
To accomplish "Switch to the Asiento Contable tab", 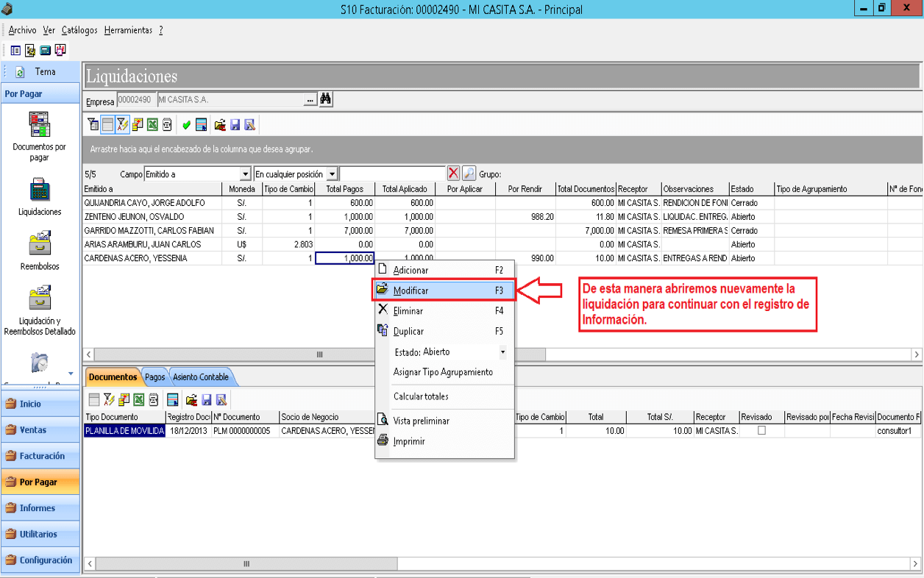I will (x=201, y=377).
